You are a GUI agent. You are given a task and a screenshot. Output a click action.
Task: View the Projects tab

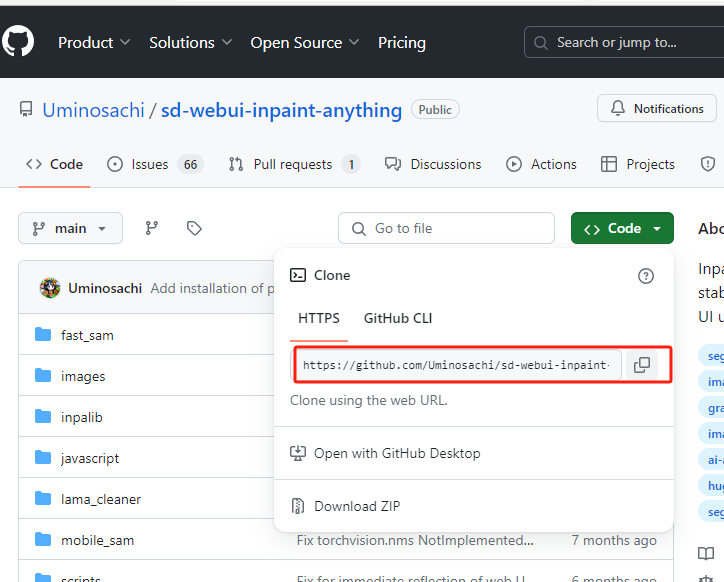tap(638, 164)
